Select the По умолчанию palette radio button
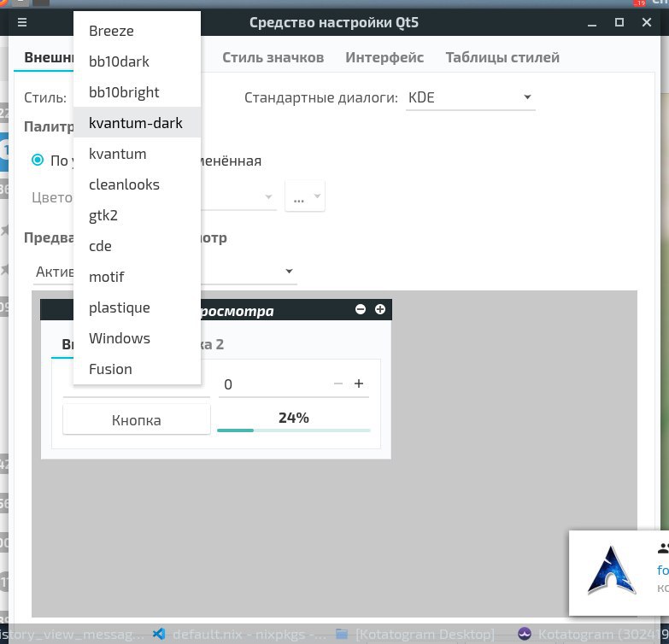 coord(38,160)
